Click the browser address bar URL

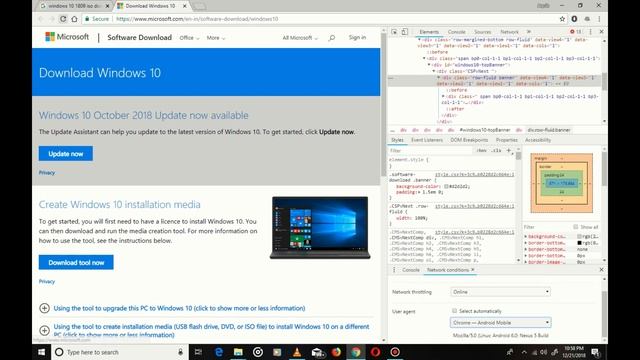pyautogui.click(x=197, y=19)
